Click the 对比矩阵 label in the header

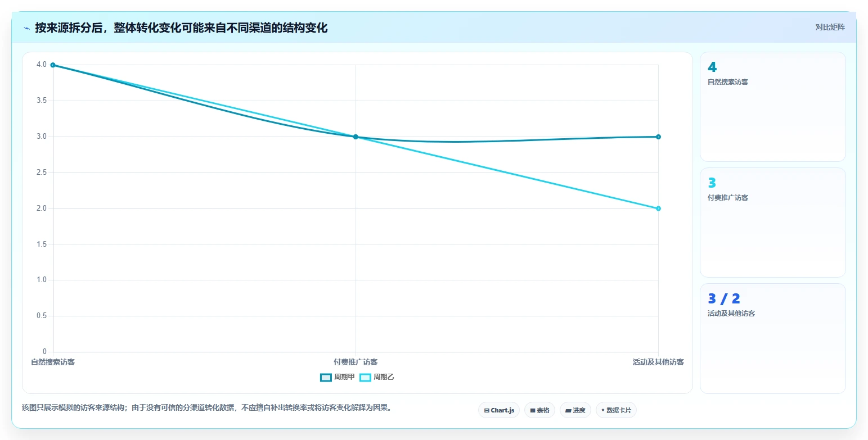click(830, 27)
